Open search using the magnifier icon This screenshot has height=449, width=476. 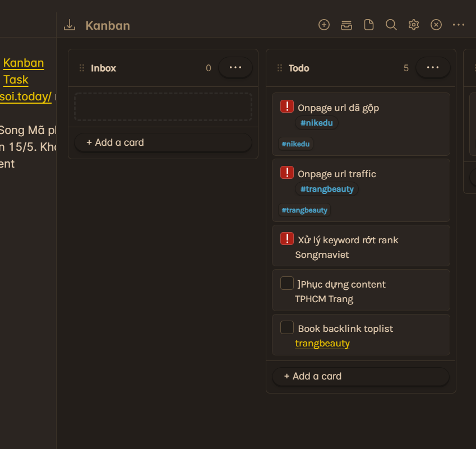tap(391, 25)
